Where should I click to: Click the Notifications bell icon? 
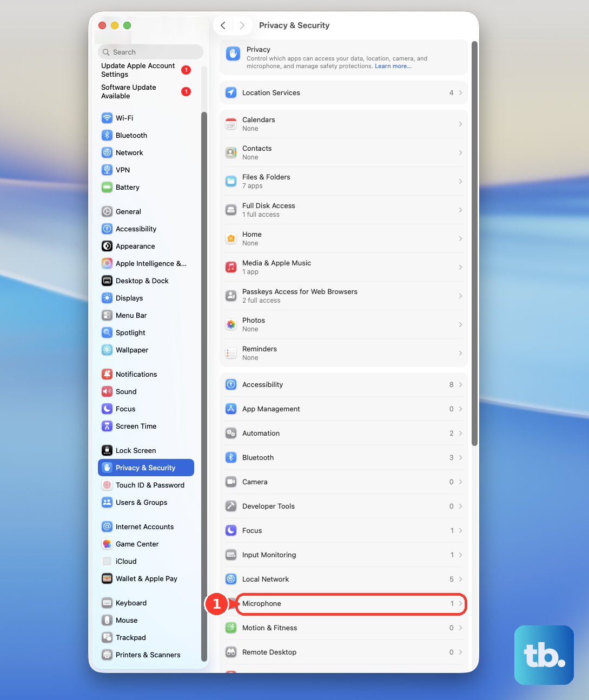(107, 374)
